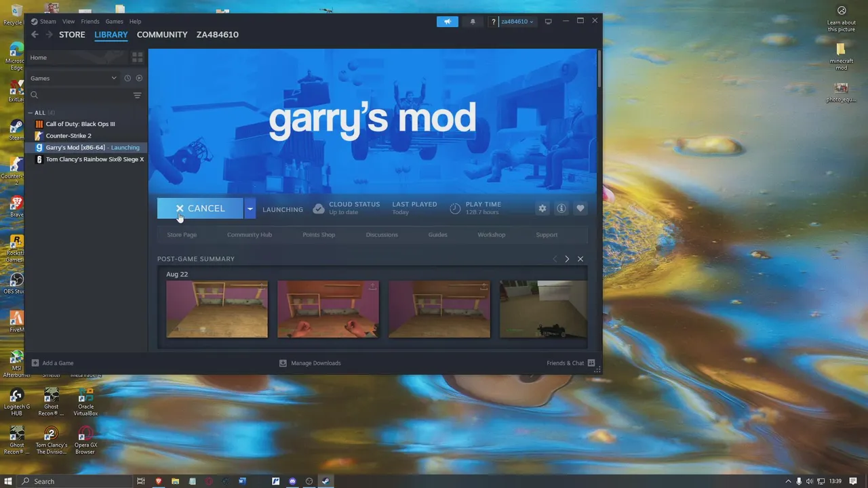Screen dimensions: 868x488
Task: Dismiss the Post-Game Summary section
Action: (x=580, y=259)
